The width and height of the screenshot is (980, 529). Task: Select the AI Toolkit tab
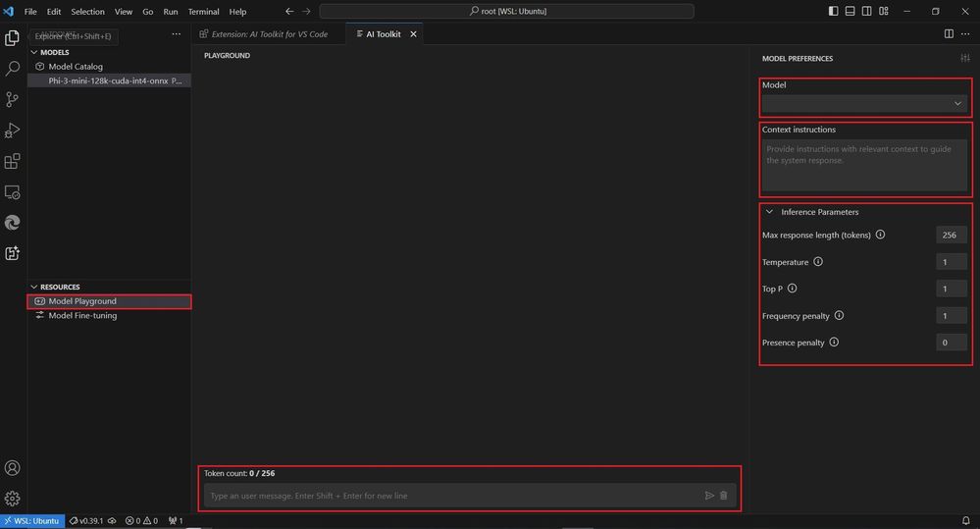click(x=384, y=34)
